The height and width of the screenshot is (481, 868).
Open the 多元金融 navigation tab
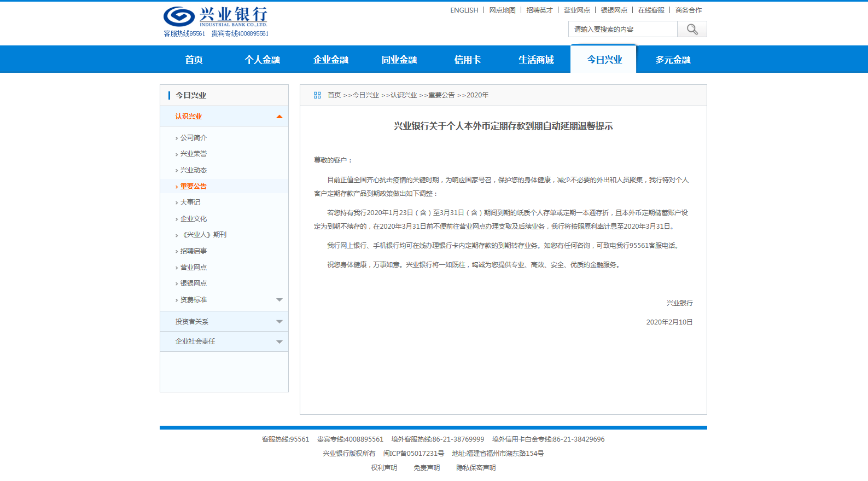[673, 60]
